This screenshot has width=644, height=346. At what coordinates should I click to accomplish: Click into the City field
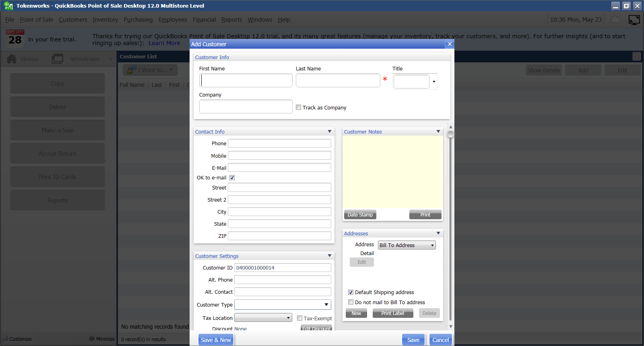(x=280, y=212)
